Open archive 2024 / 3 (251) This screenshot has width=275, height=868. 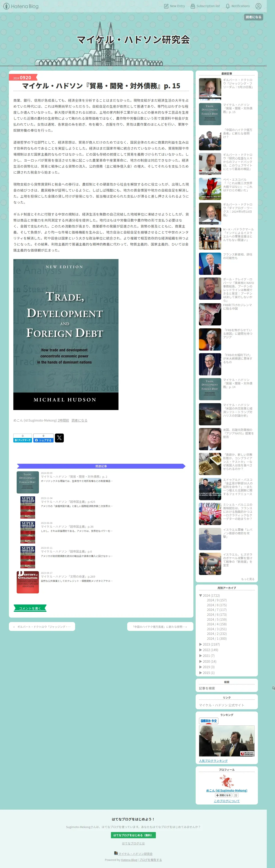pos(217,629)
